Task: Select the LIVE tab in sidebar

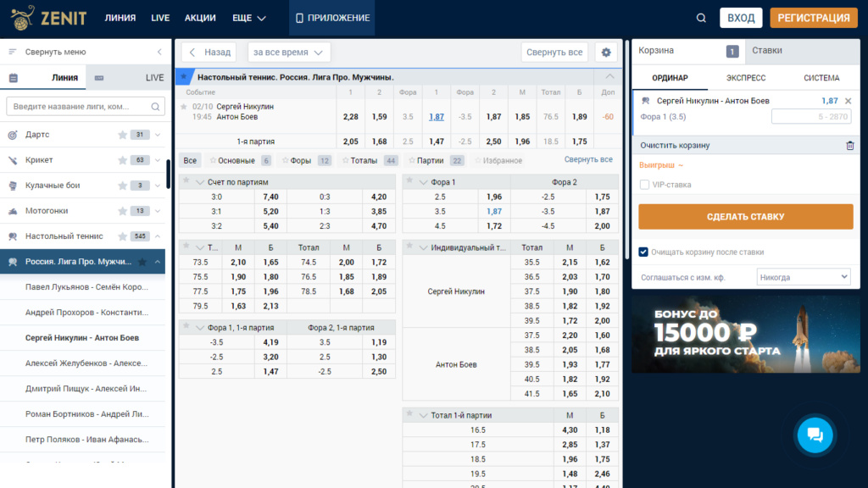Action: (129, 78)
